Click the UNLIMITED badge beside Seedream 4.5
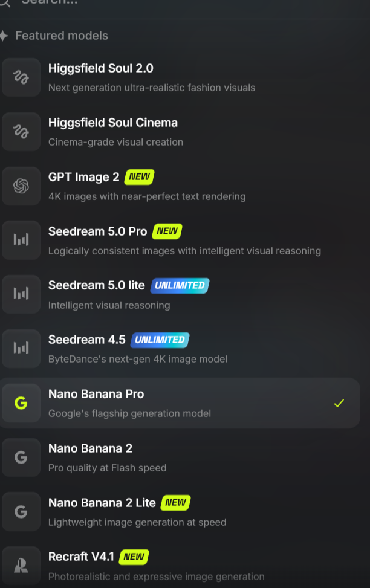The width and height of the screenshot is (370, 588). (x=160, y=340)
